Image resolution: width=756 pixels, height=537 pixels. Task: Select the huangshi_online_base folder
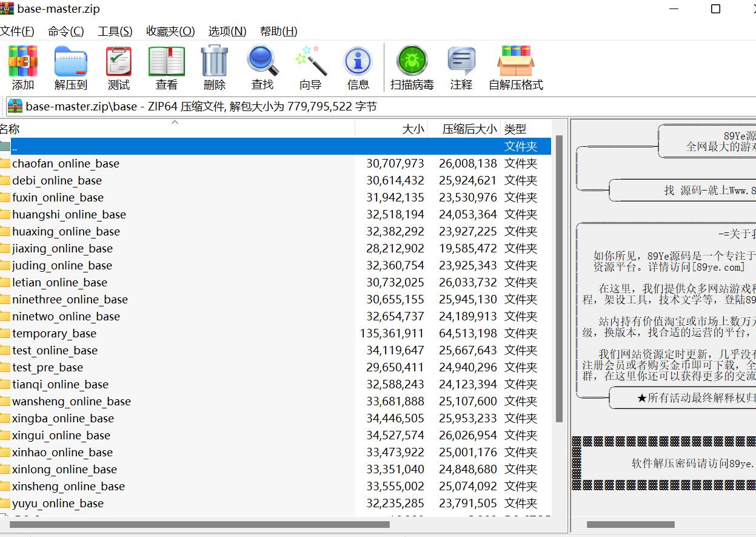coord(275,214)
